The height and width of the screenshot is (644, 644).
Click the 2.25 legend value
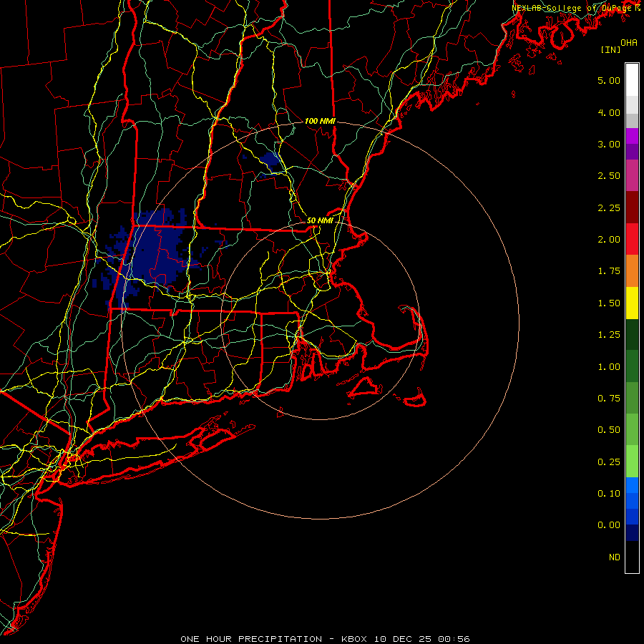click(x=609, y=208)
